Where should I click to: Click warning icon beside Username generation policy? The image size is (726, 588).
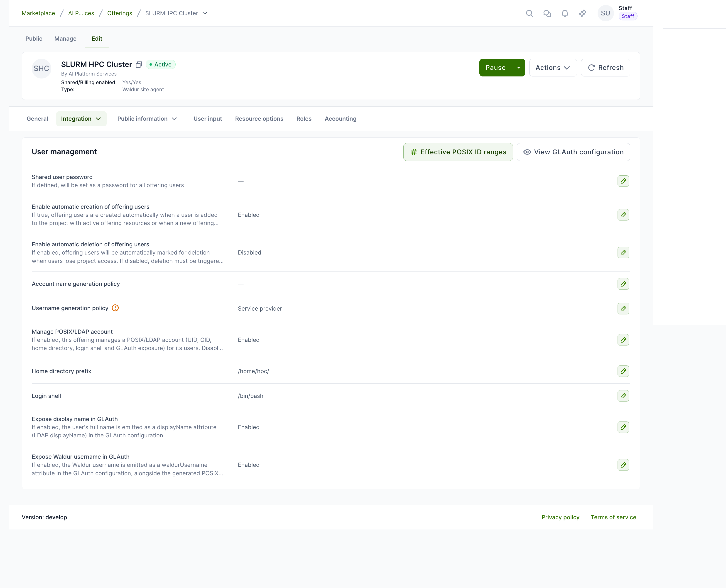coord(115,308)
